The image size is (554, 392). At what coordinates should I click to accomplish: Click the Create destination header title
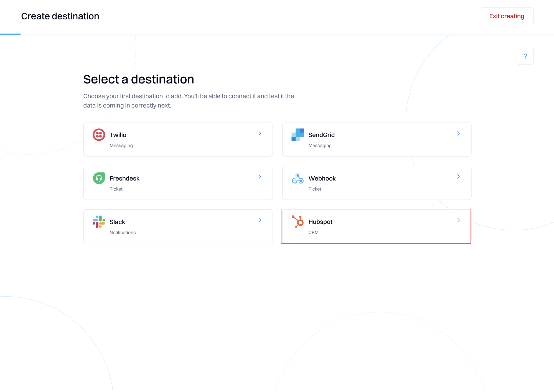click(x=60, y=16)
